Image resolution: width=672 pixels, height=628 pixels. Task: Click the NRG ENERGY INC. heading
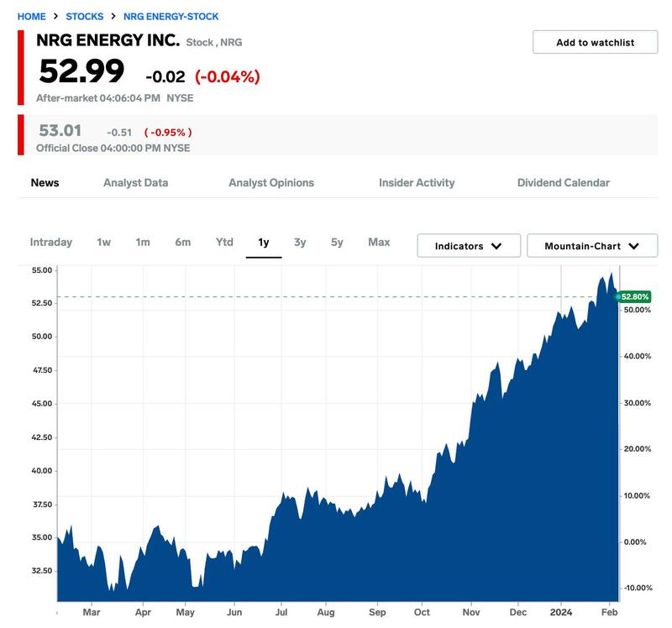[x=108, y=39]
